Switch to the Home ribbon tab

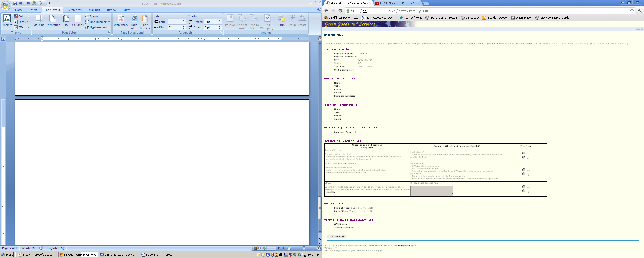pos(19,10)
